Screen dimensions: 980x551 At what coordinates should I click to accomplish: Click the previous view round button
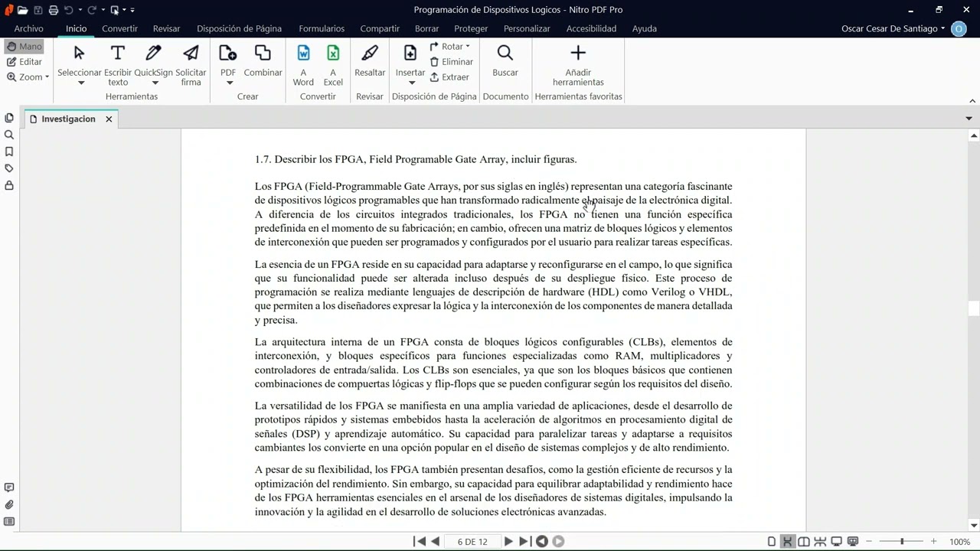tap(542, 541)
